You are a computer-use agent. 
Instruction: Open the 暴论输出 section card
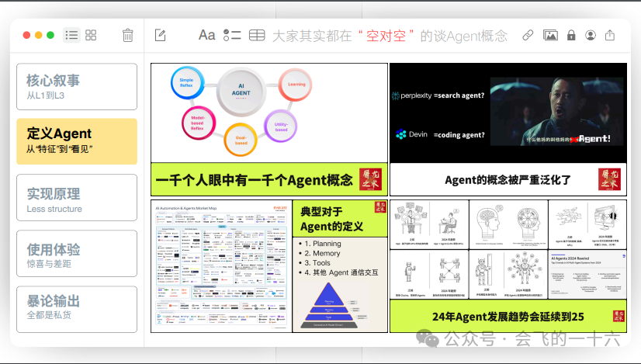pyautogui.click(x=77, y=309)
